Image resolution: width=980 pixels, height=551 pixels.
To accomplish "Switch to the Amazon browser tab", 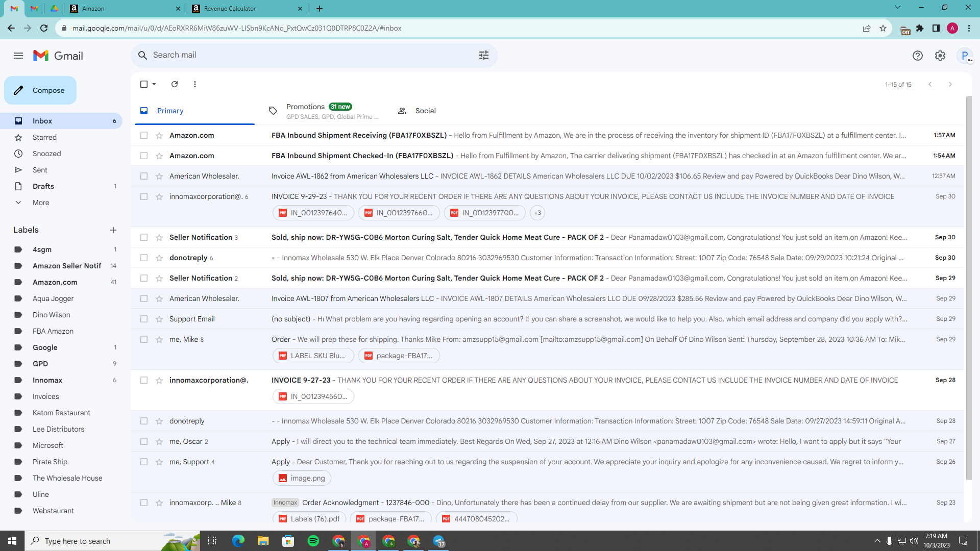I will pos(125,9).
